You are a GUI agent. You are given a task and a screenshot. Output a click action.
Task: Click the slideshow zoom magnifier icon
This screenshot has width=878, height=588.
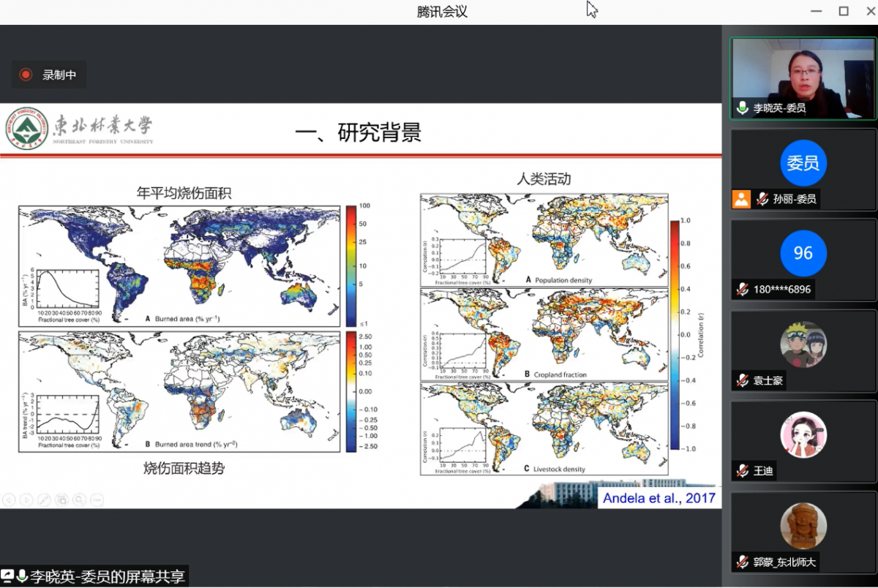pos(79,500)
